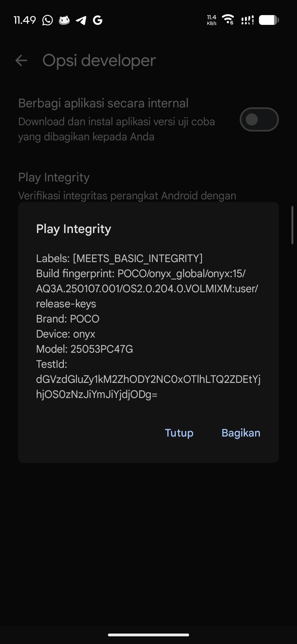The image size is (297, 644).
Task: Tap the cat-face notification icon
Action: pos(64,20)
